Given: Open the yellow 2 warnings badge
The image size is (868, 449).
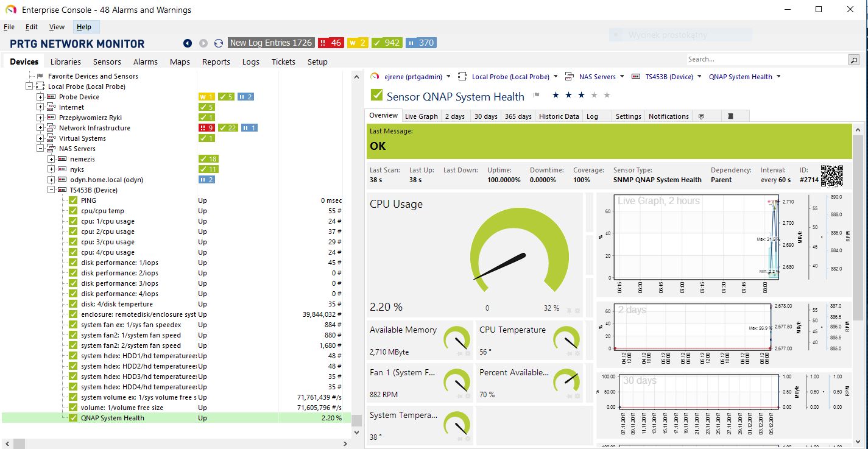Looking at the screenshot, I should (358, 43).
